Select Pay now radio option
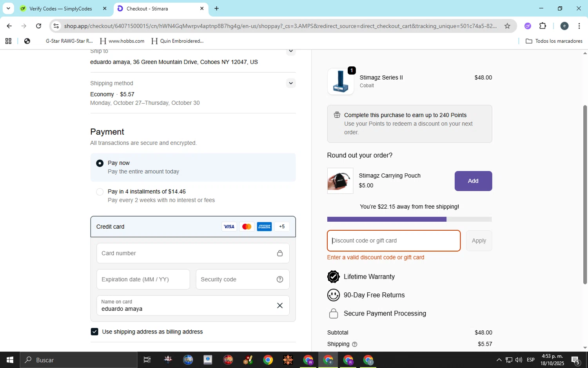588x368 pixels. tap(100, 163)
